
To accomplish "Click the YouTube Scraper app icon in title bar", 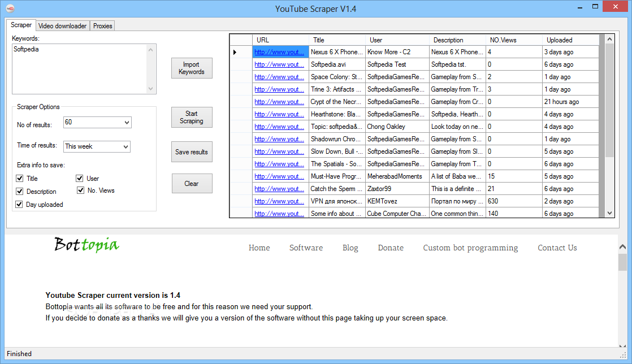I will (x=11, y=8).
